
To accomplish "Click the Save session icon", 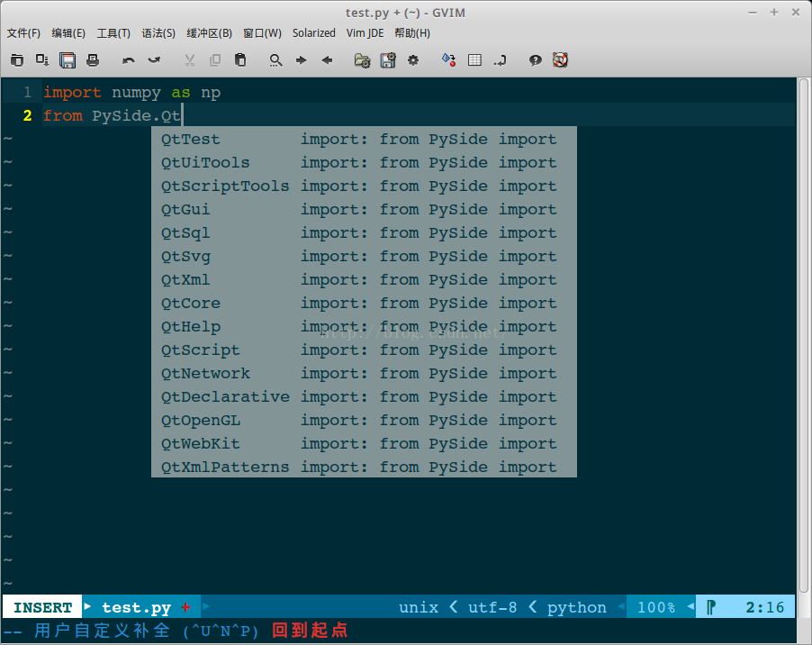I will [388, 60].
